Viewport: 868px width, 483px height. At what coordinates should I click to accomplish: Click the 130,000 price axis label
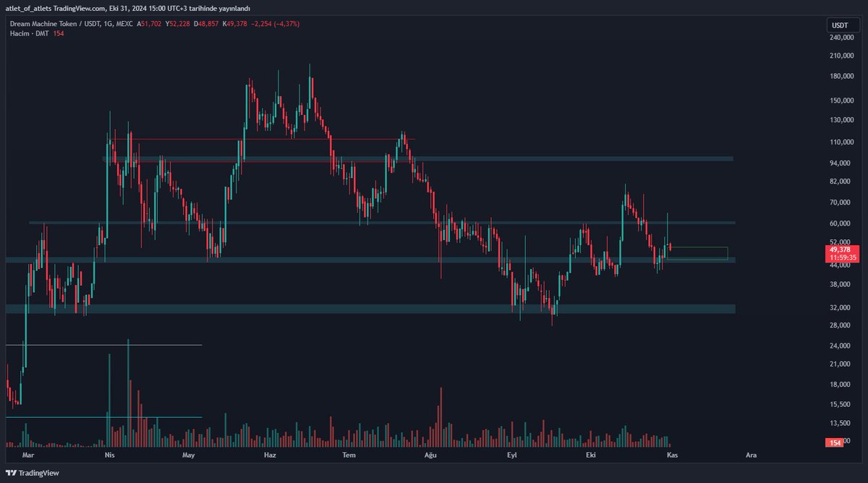click(842, 120)
